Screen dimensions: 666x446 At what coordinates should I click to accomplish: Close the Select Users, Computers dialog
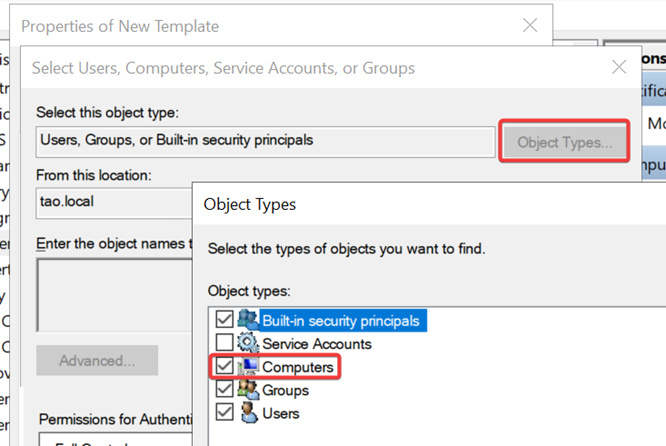pos(619,68)
